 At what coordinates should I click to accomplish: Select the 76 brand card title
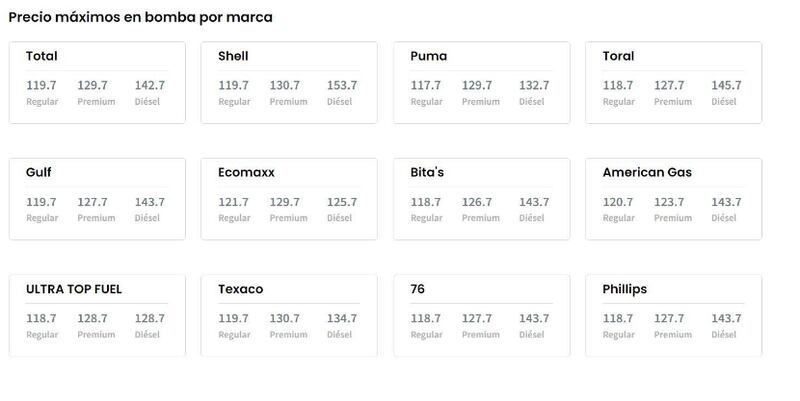pos(417,289)
